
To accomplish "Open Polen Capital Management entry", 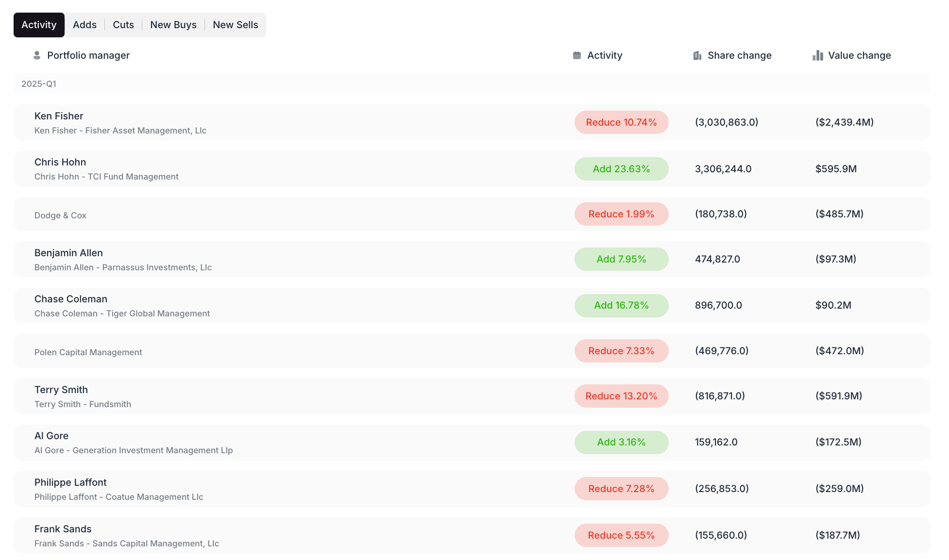I will click(x=88, y=352).
